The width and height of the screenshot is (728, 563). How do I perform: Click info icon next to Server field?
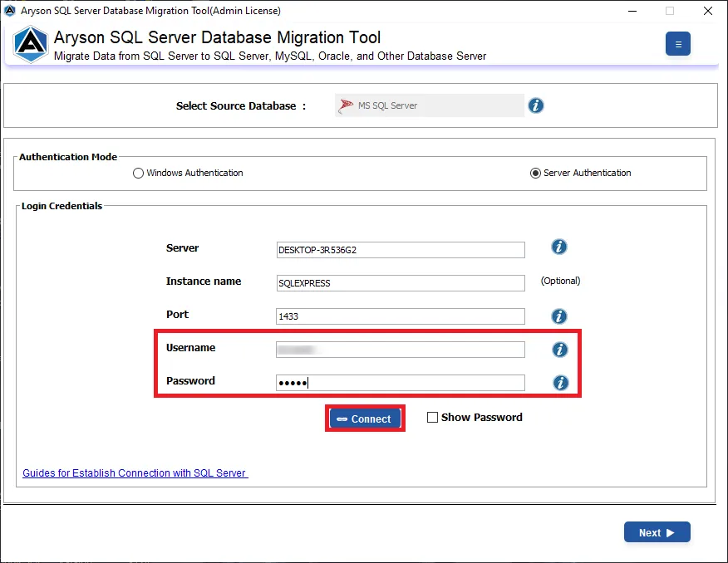559,247
